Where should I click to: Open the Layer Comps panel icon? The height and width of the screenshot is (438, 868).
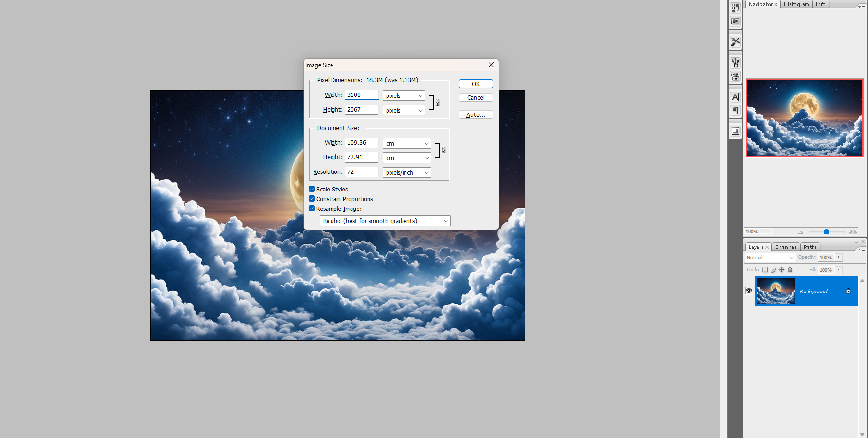735,131
